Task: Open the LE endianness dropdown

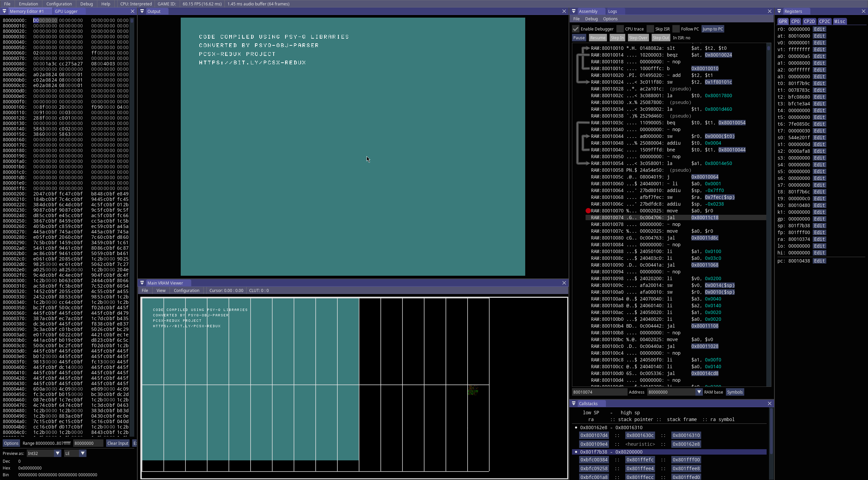Action: (x=82, y=453)
